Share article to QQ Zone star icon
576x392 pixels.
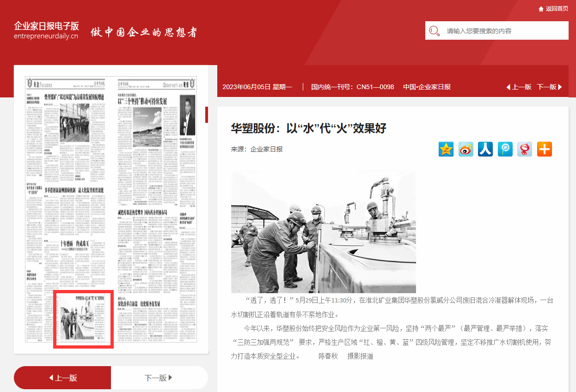tap(446, 149)
